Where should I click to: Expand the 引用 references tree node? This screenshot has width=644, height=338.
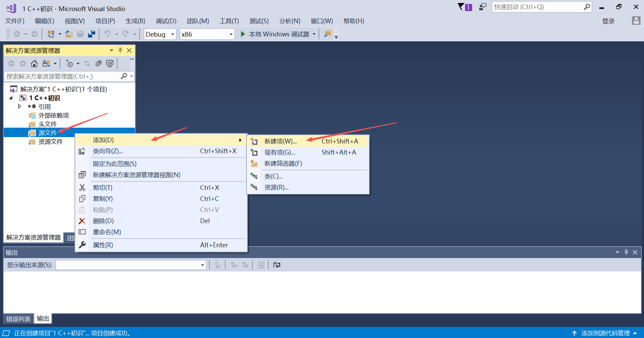pyautogui.click(x=19, y=107)
